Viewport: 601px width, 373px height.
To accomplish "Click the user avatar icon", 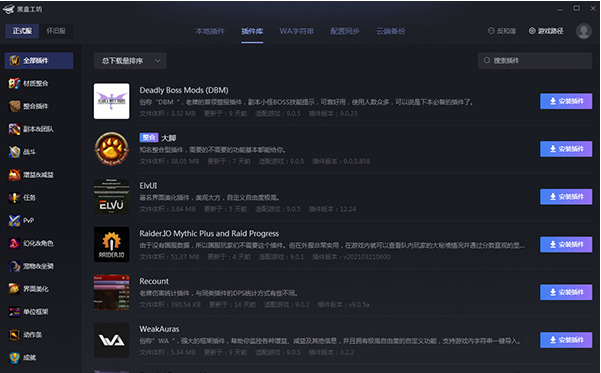I will tap(583, 31).
